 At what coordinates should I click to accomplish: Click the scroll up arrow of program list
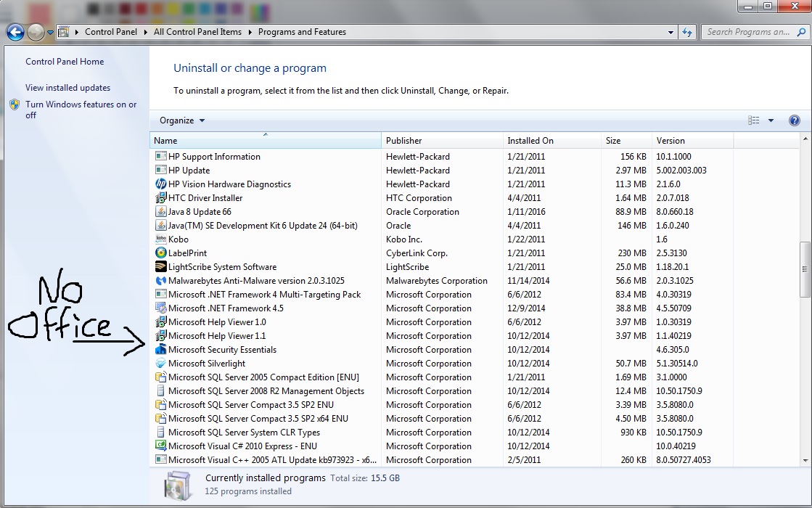(805, 139)
